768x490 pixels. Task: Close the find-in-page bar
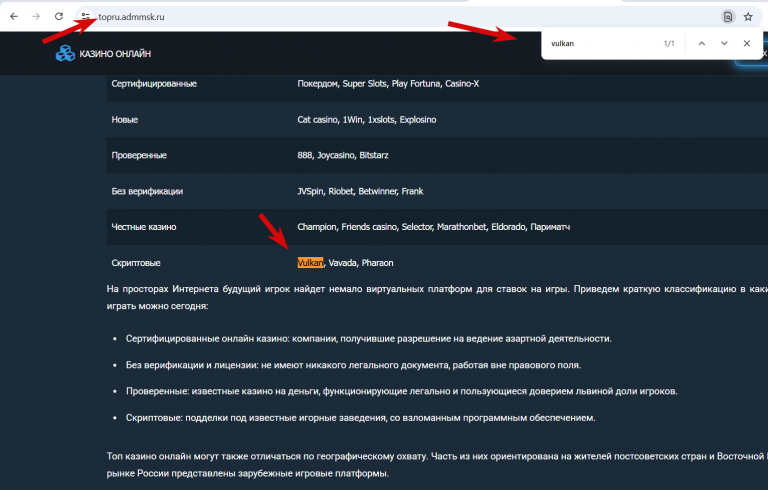tap(746, 44)
